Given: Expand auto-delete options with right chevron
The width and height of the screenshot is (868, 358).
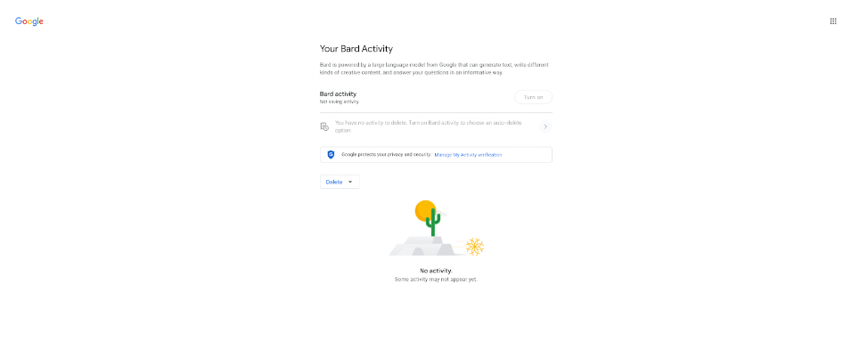Looking at the screenshot, I should pyautogui.click(x=545, y=126).
